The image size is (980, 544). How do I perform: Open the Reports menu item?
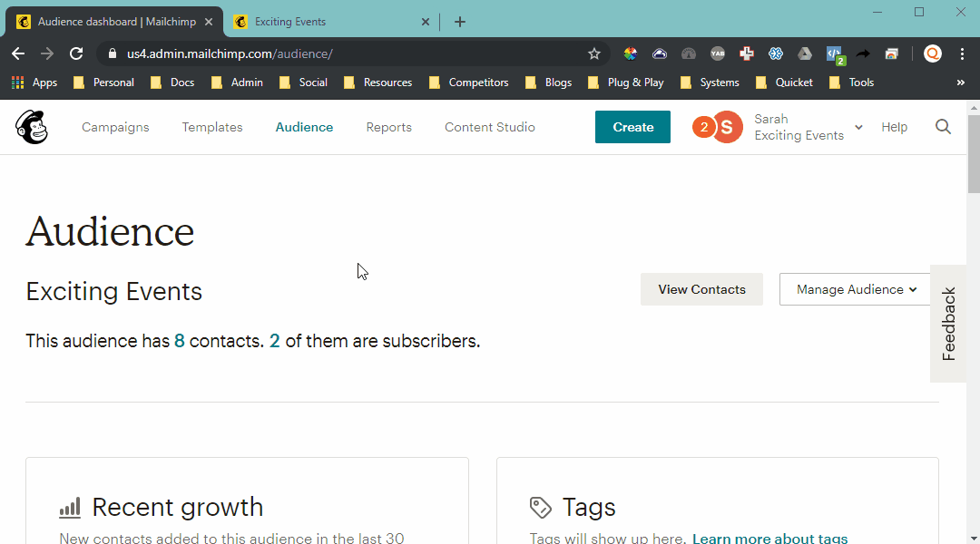click(x=388, y=127)
